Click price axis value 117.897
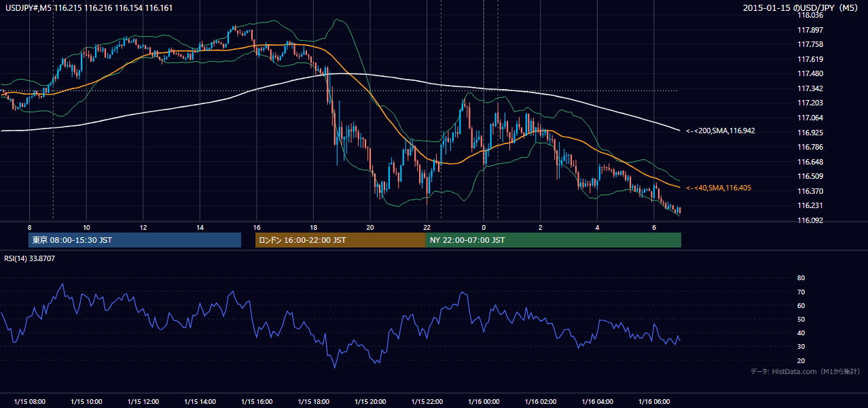 (x=810, y=30)
